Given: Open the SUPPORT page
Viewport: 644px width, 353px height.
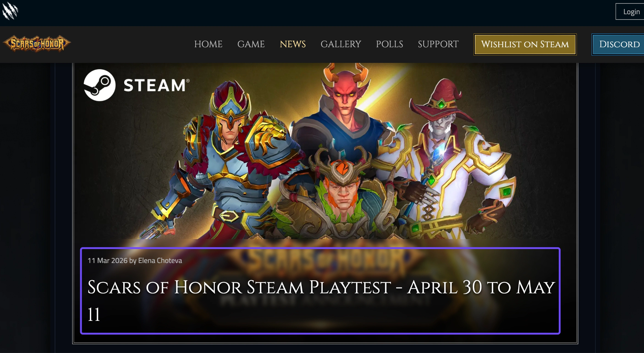Looking at the screenshot, I should click(x=438, y=44).
